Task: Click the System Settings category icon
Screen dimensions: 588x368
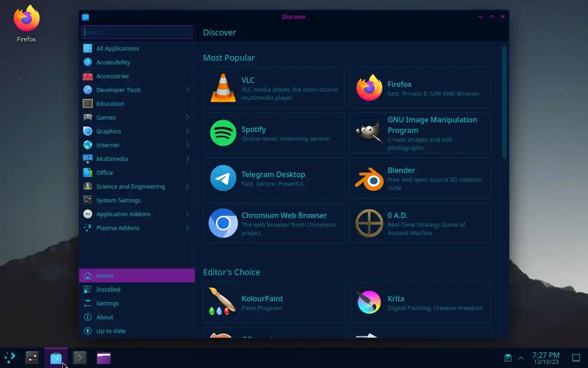Action: (88, 200)
